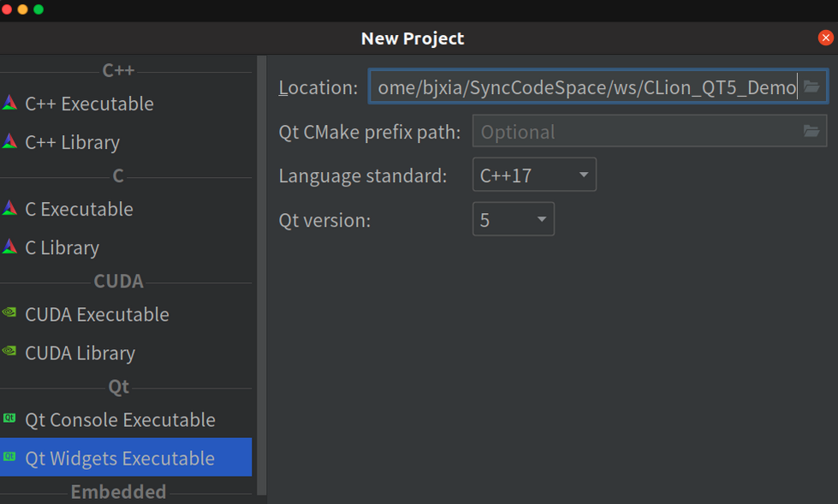Click the Qt Widgets Executable icon
The image size is (838, 504).
[x=9, y=458]
